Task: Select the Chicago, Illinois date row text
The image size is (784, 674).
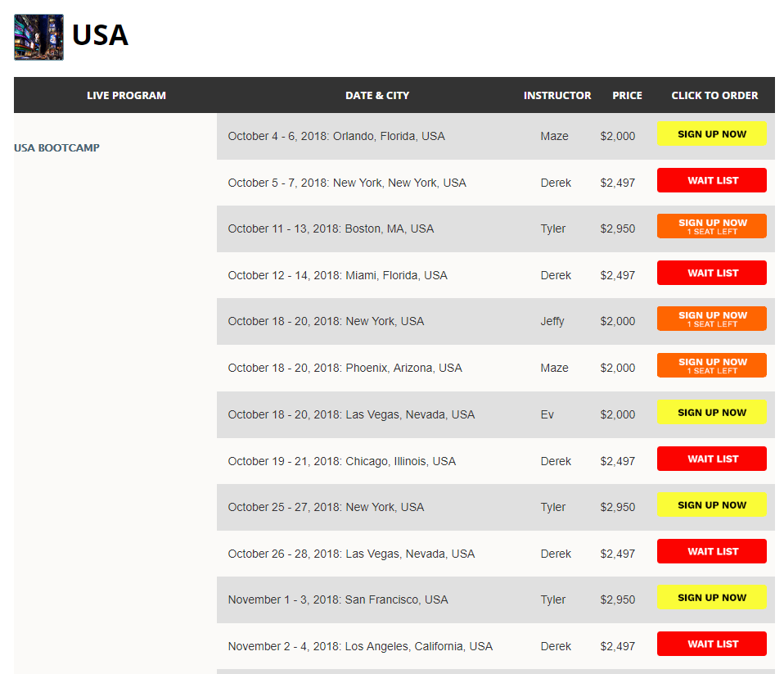Action: tap(342, 461)
